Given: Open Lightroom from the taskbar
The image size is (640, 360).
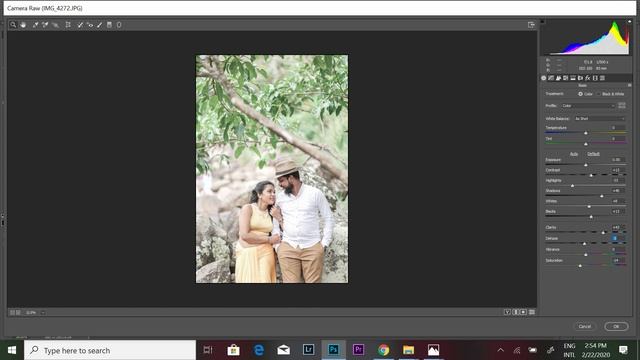Looking at the screenshot, I should tap(308, 350).
